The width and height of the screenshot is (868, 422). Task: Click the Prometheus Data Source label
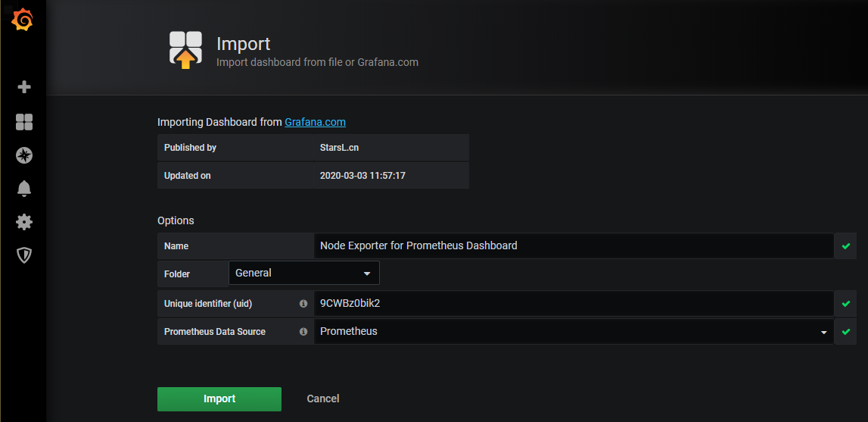coord(215,332)
